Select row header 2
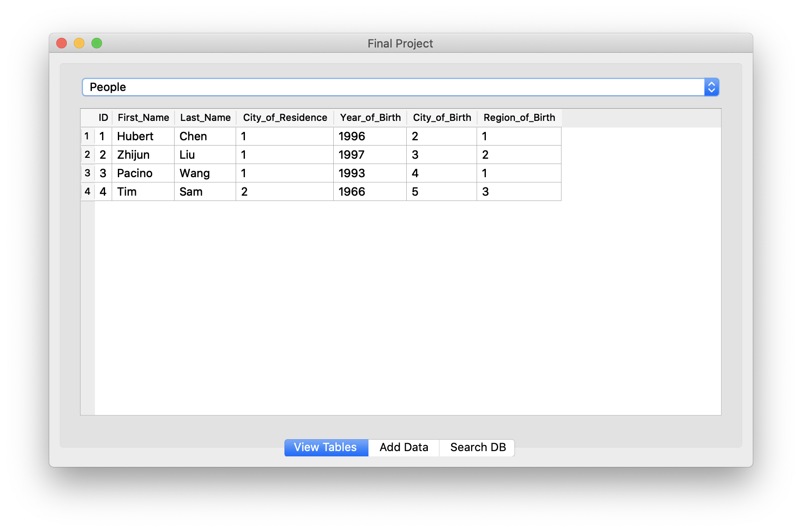 pyautogui.click(x=87, y=155)
